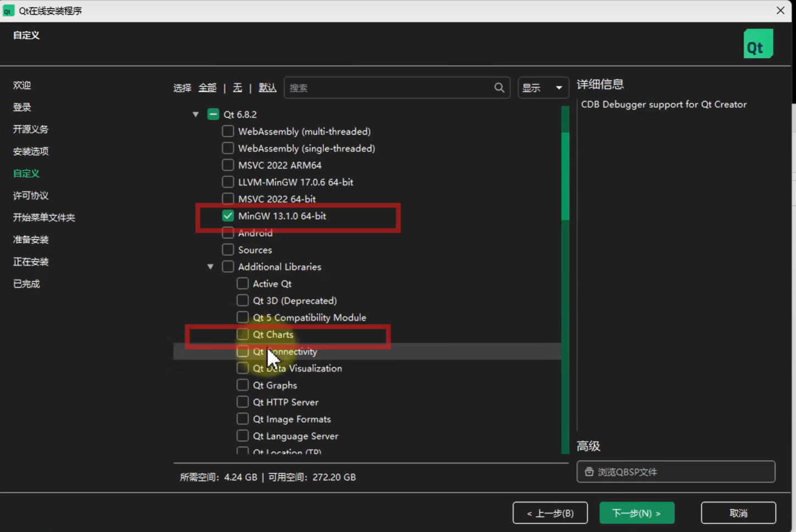Select the 安装选项 step in sidebar
Viewport: 796px width, 532px height.
(31, 151)
